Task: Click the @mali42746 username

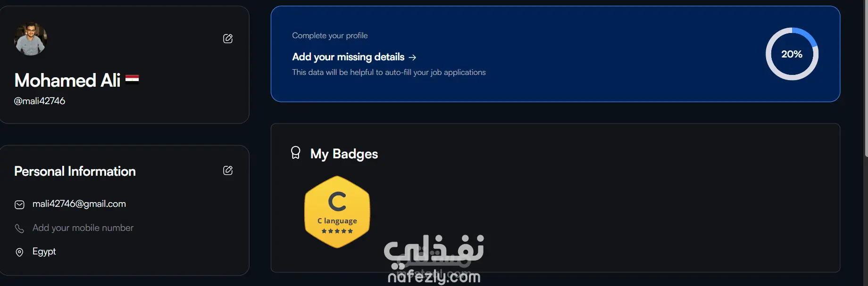Action: pos(40,101)
